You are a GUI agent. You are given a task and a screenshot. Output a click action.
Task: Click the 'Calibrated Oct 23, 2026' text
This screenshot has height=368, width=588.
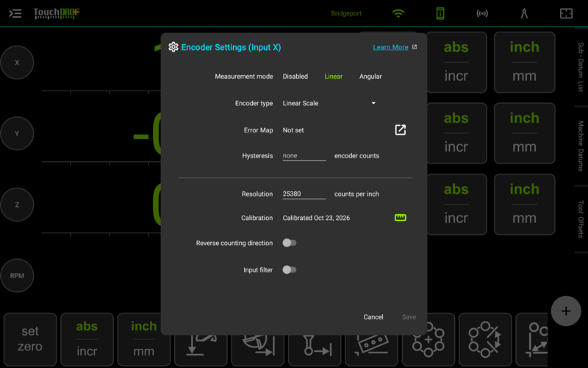(x=316, y=218)
